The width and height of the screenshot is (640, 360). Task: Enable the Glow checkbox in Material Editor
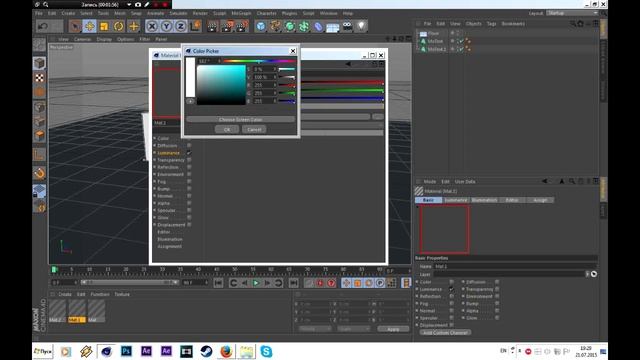point(189,218)
